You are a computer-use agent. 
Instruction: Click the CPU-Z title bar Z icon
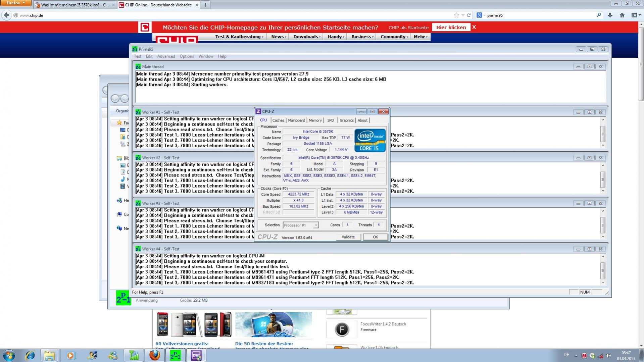258,111
